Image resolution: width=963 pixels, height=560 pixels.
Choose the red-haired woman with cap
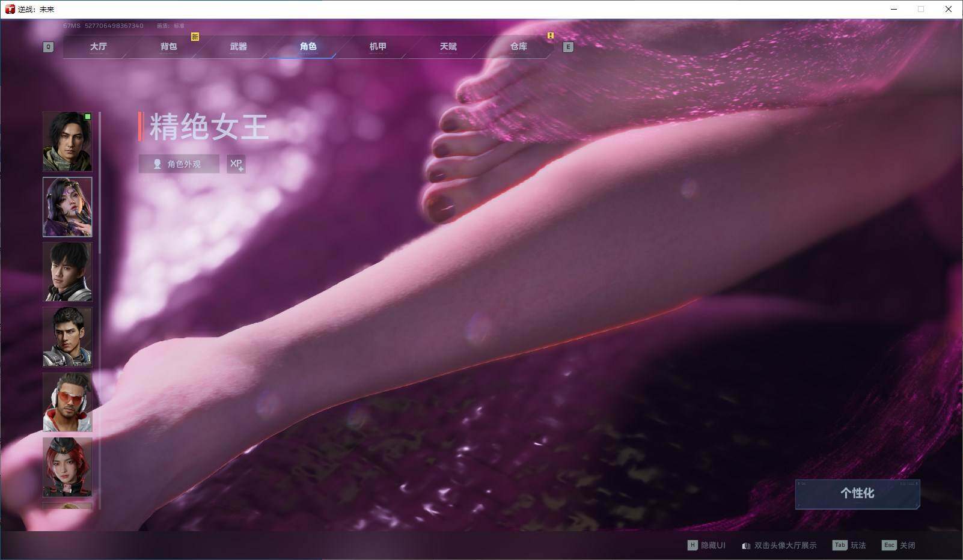click(67, 467)
